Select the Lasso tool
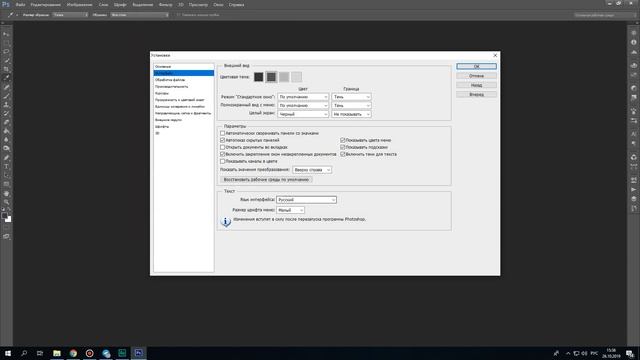This screenshot has height=360, width=640. coord(6,52)
